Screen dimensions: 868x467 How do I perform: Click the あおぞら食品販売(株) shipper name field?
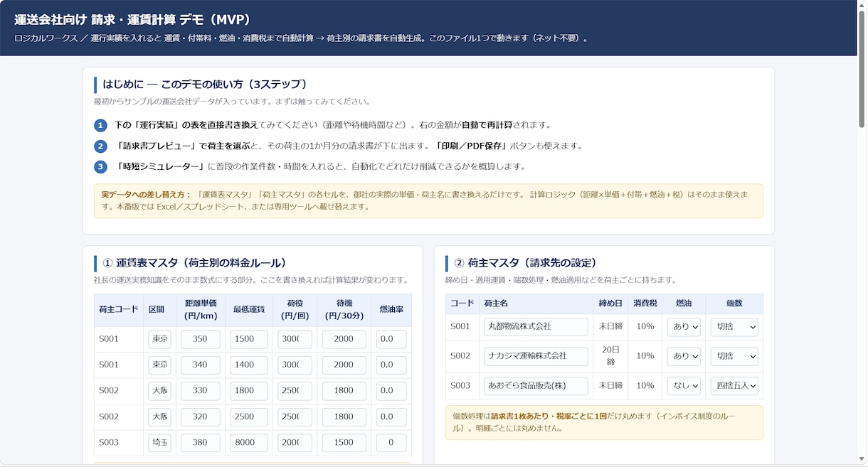536,386
